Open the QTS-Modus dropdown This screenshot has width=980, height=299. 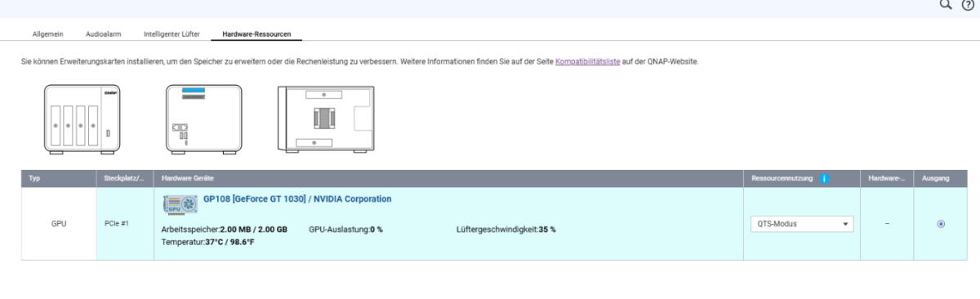[802, 223]
